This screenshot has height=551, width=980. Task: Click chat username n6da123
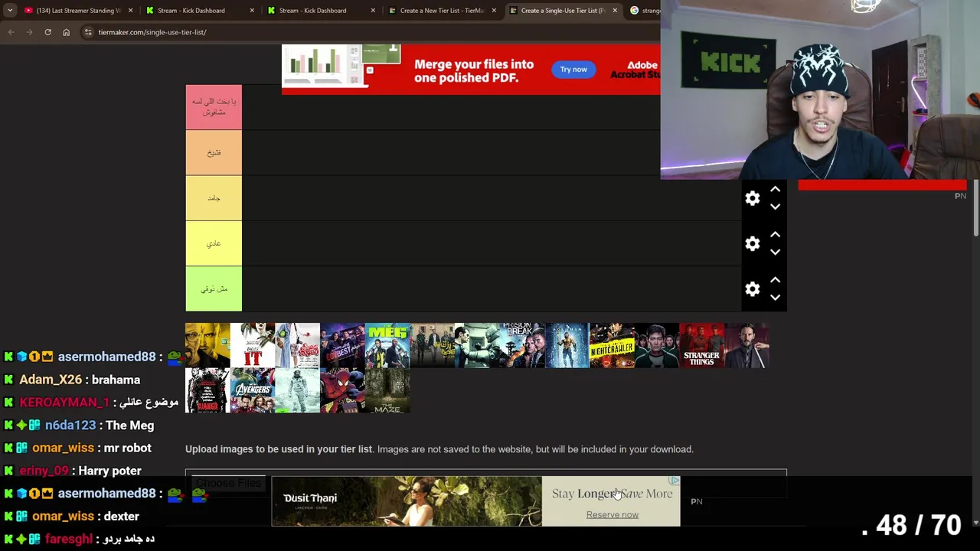tap(70, 425)
